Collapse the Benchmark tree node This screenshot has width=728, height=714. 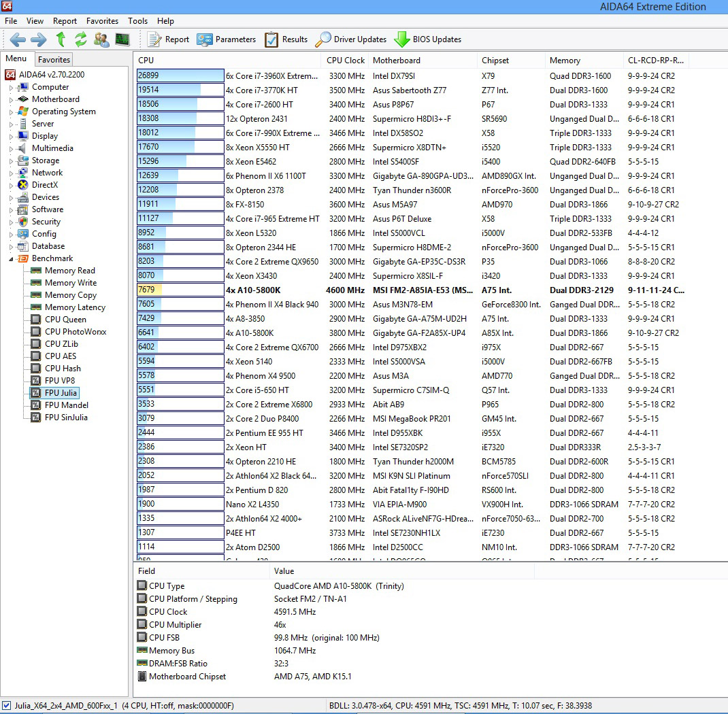(11, 259)
